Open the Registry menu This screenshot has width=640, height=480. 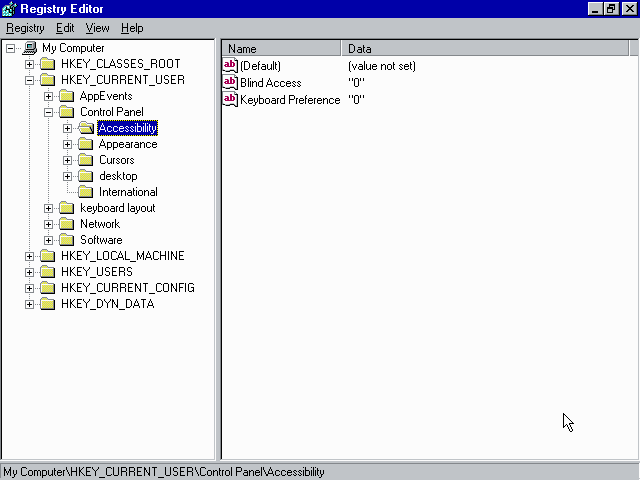click(x=25, y=28)
